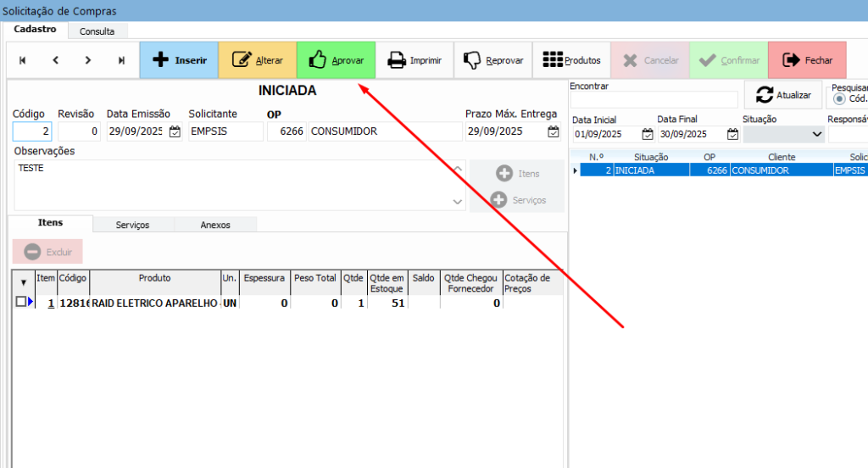Refresh list with Atualizar button

point(783,95)
